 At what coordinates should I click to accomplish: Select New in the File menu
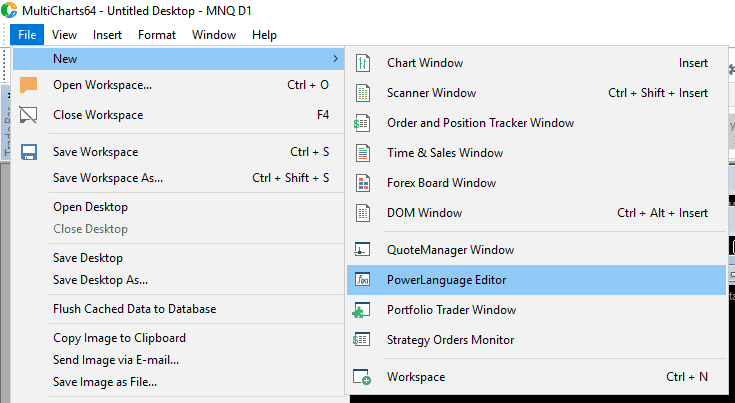[179, 59]
